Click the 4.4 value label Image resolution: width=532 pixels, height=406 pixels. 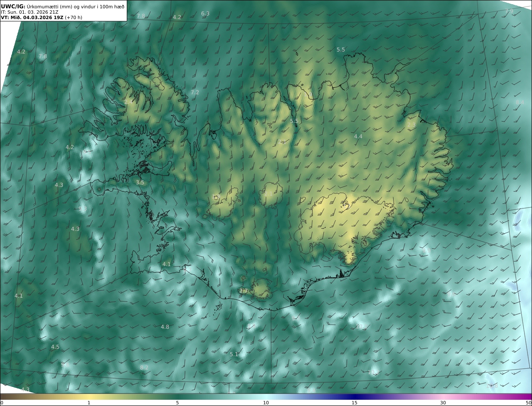click(x=358, y=136)
